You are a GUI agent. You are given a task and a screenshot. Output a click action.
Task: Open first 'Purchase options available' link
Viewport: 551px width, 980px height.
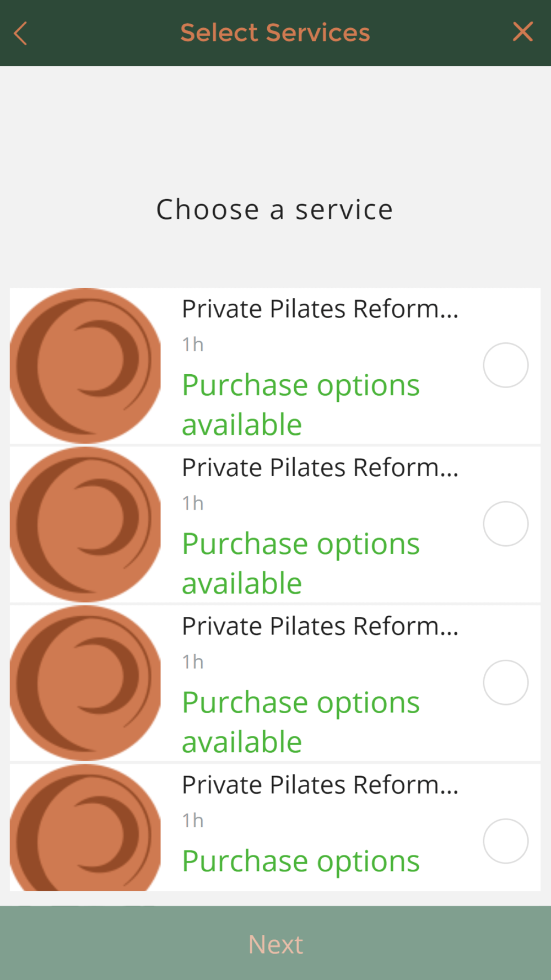tap(301, 405)
